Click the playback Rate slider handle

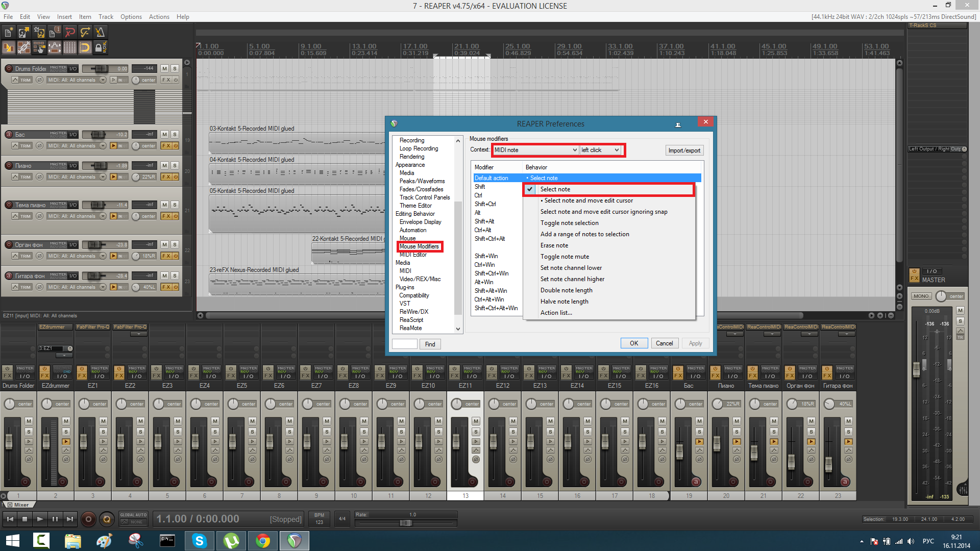click(406, 523)
